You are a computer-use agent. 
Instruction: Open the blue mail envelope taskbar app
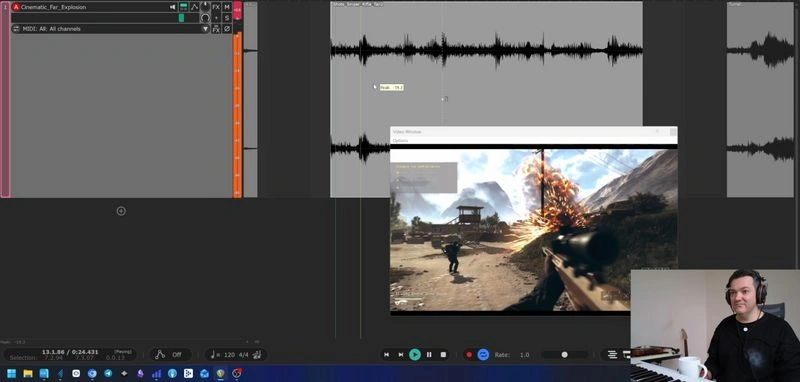[205, 373]
